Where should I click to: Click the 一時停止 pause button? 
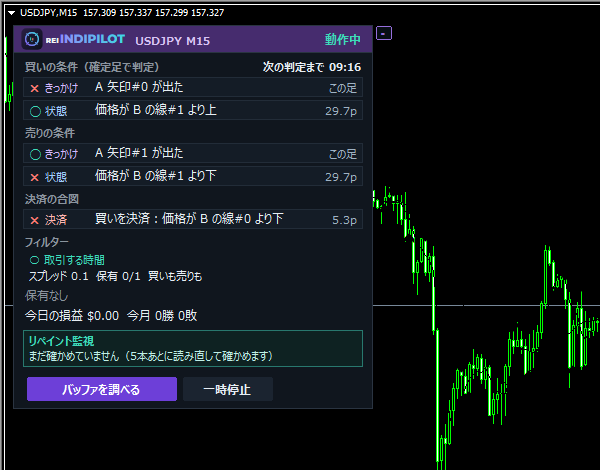point(228,389)
